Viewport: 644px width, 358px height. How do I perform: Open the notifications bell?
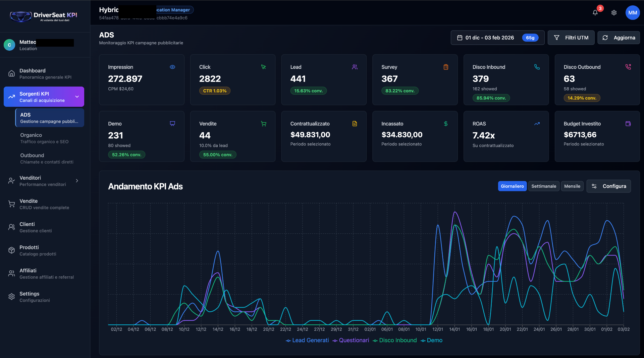[595, 12]
